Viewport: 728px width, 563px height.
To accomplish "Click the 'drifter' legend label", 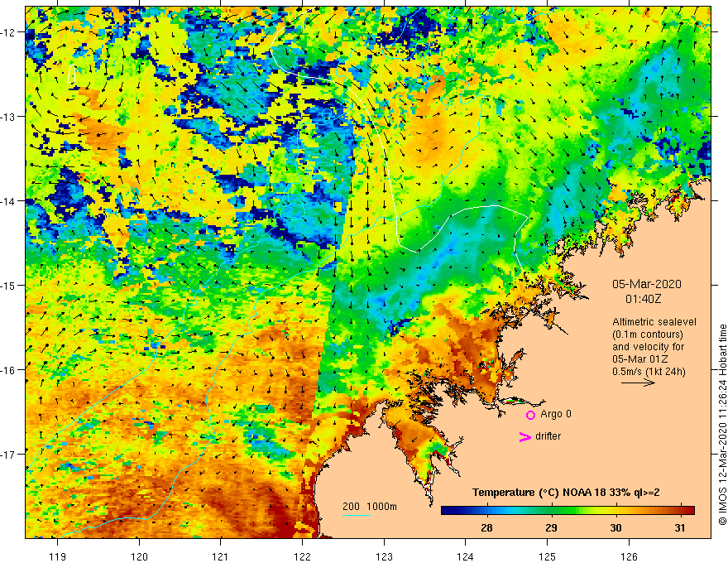I will [548, 436].
